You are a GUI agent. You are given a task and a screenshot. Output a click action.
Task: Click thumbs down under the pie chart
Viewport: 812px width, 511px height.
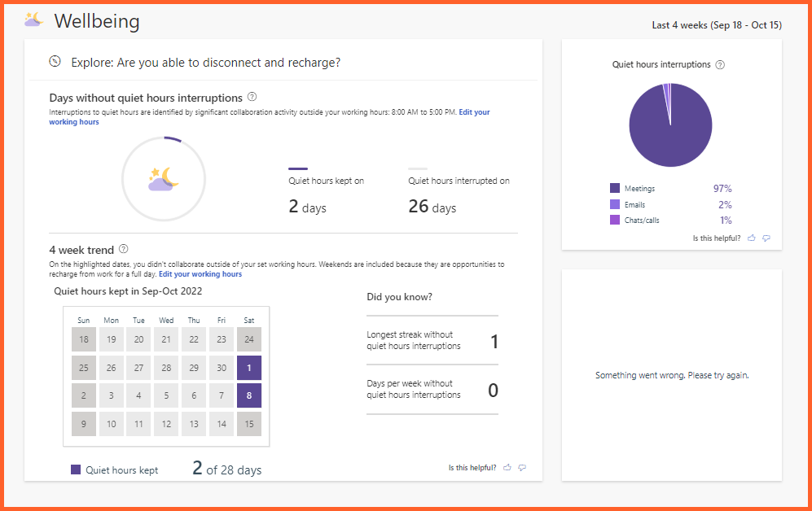pos(766,238)
